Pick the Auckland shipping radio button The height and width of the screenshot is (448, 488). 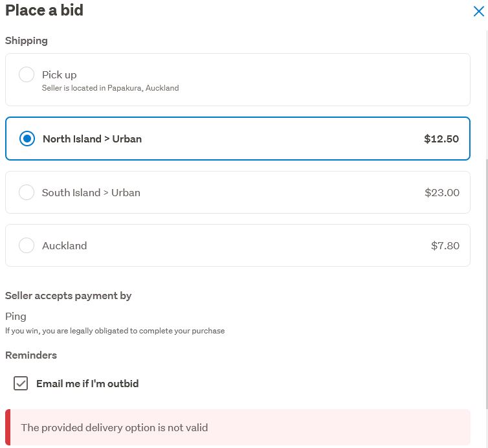[27, 245]
